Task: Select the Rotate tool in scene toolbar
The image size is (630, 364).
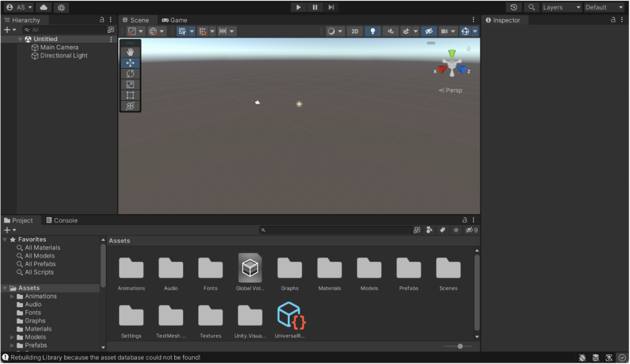Action: (130, 74)
